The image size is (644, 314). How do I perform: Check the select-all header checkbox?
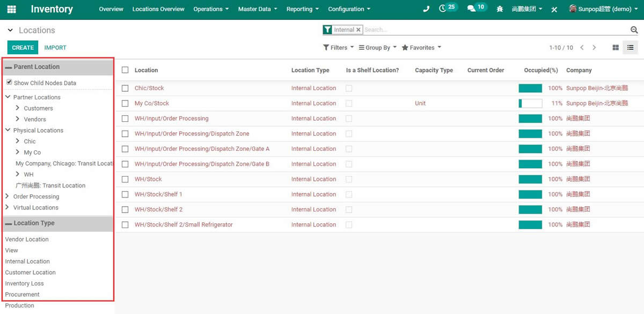125,70
